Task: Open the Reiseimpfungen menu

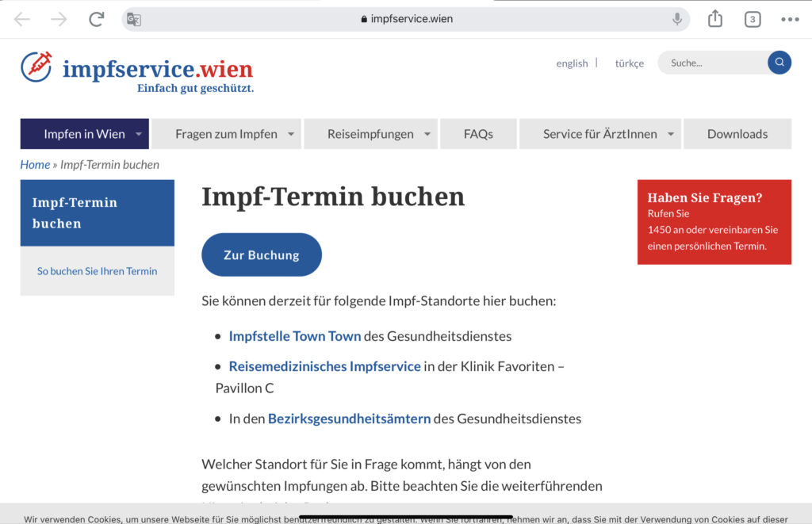Action: coord(371,134)
